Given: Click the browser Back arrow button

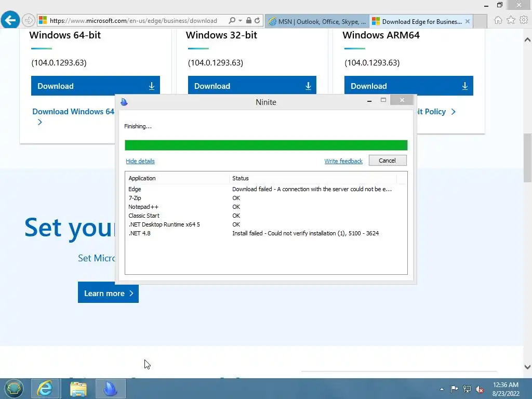Looking at the screenshot, I should (x=10, y=20).
